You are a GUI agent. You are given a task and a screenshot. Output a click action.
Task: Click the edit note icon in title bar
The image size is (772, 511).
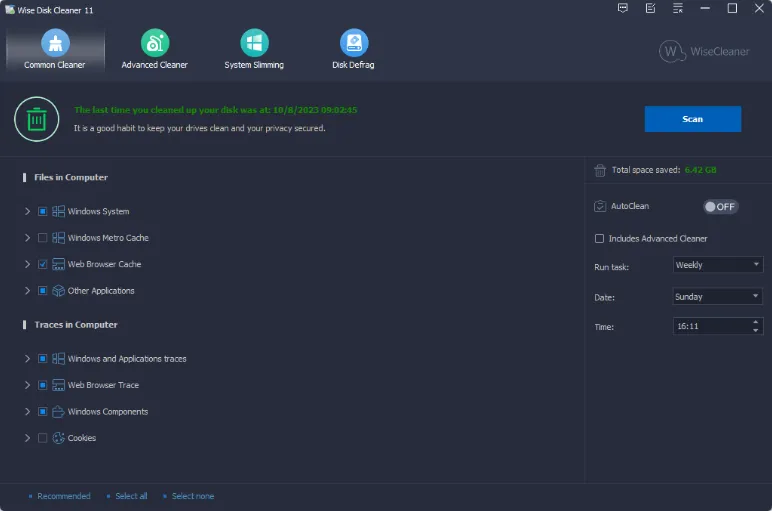650,8
